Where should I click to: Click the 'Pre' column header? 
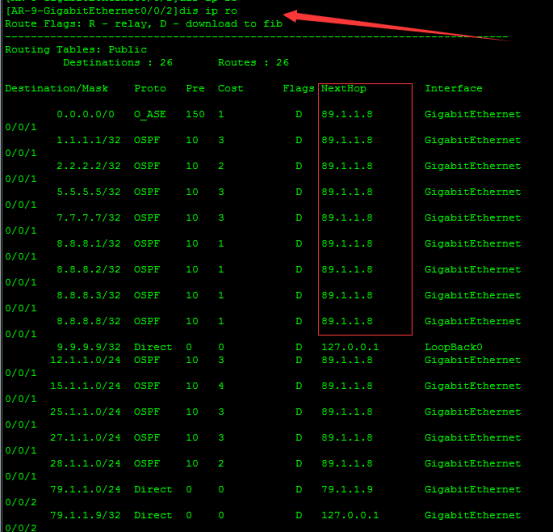(x=195, y=88)
